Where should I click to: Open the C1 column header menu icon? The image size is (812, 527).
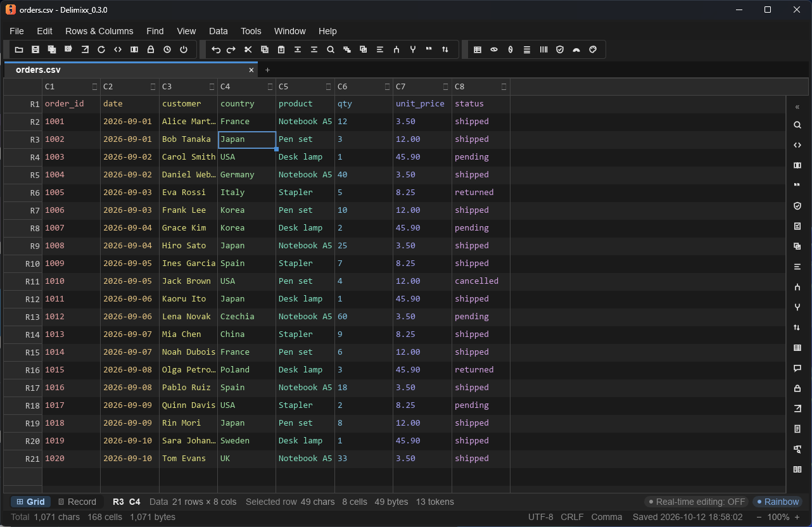(x=94, y=86)
